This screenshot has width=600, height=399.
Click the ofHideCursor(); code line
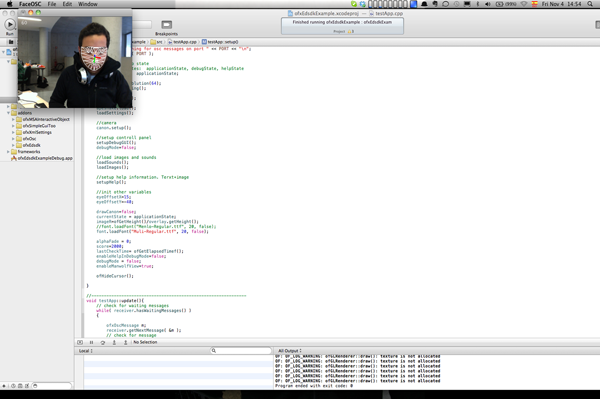pyautogui.click(x=114, y=276)
